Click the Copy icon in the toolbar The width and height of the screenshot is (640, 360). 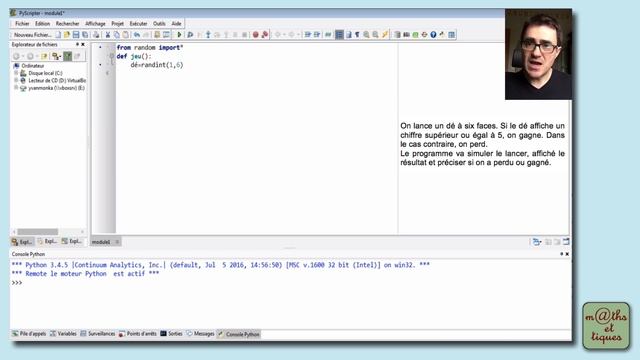(x=117, y=35)
